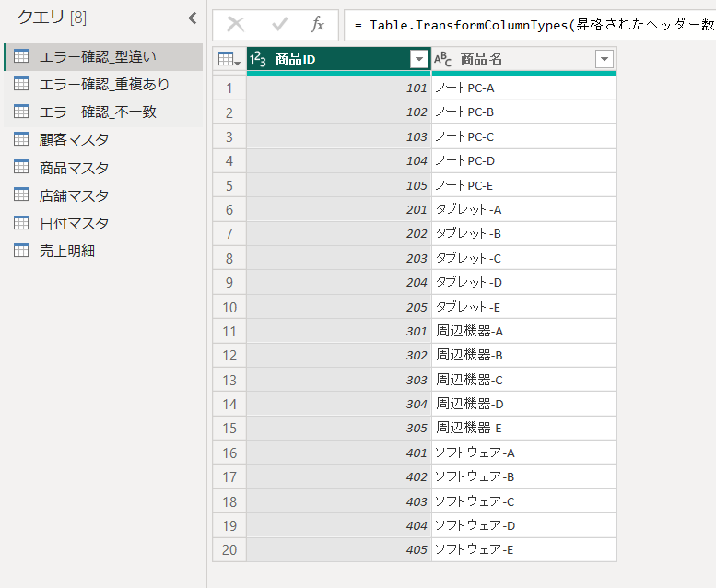Click the table icon beside 商品マスタ
The image size is (716, 588).
click(21, 167)
